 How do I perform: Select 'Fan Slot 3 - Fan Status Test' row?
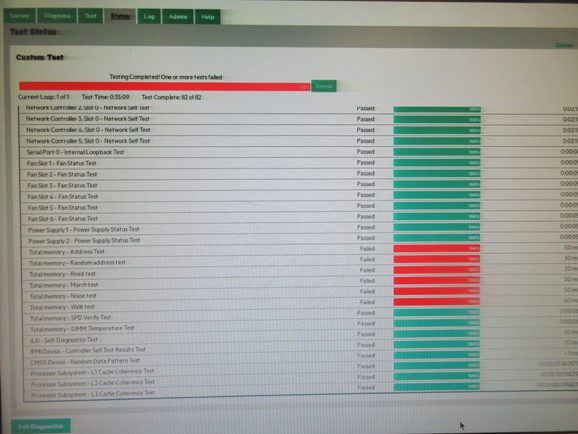point(299,185)
